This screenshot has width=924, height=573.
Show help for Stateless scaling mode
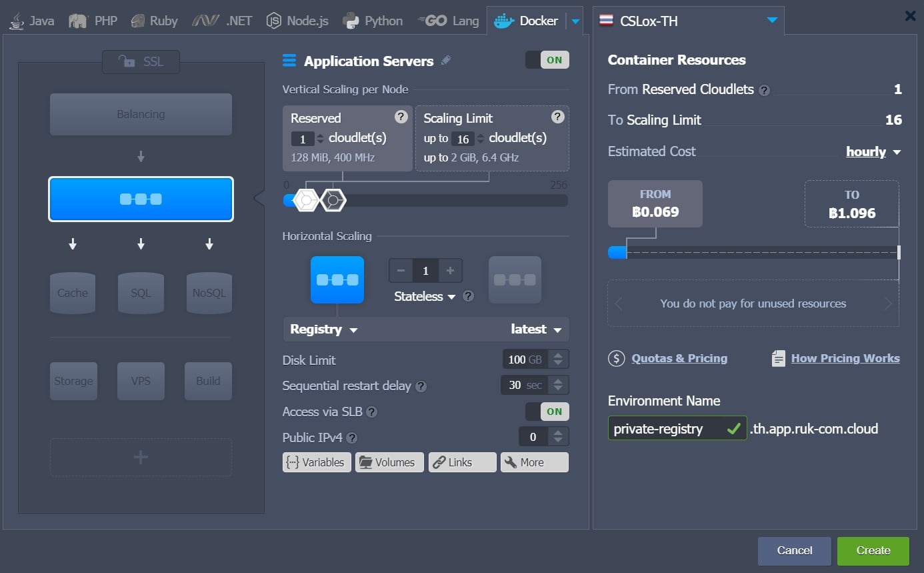[x=468, y=296]
